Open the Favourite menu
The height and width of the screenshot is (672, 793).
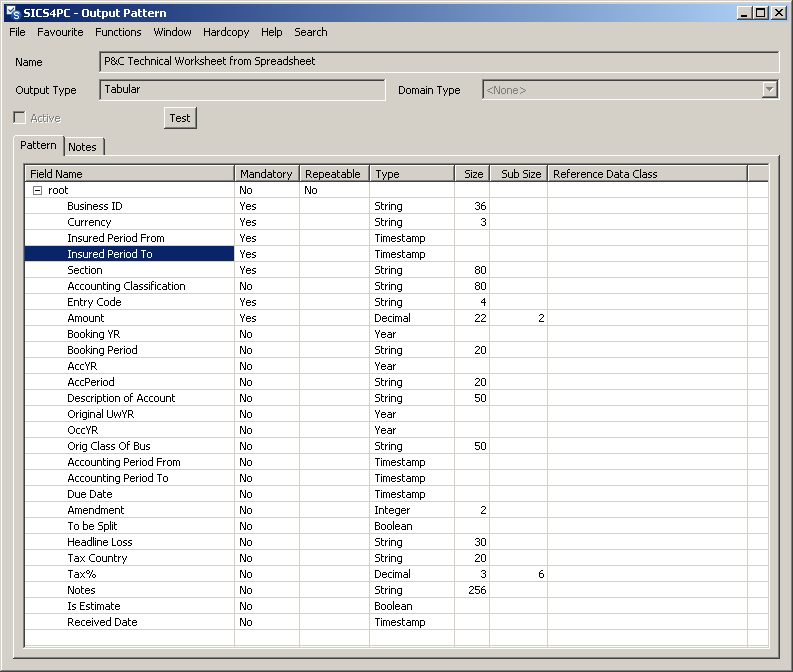[60, 32]
